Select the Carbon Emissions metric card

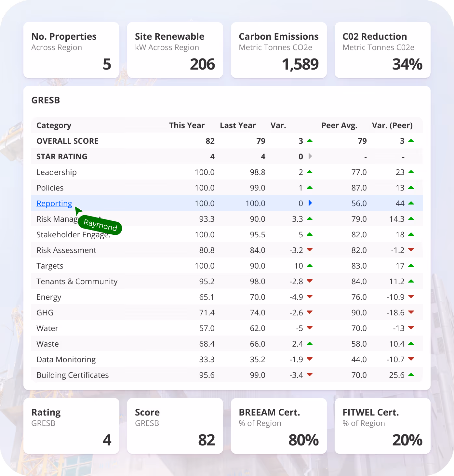(278, 50)
